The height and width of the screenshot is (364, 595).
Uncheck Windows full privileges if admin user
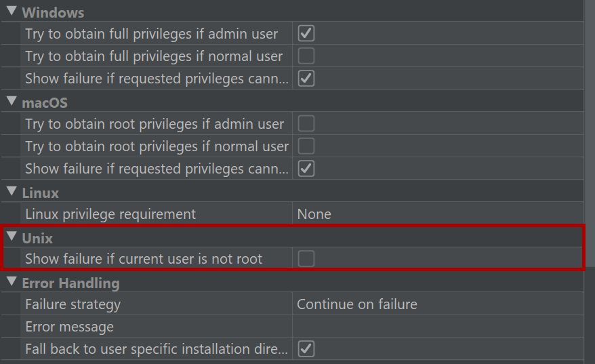306,33
